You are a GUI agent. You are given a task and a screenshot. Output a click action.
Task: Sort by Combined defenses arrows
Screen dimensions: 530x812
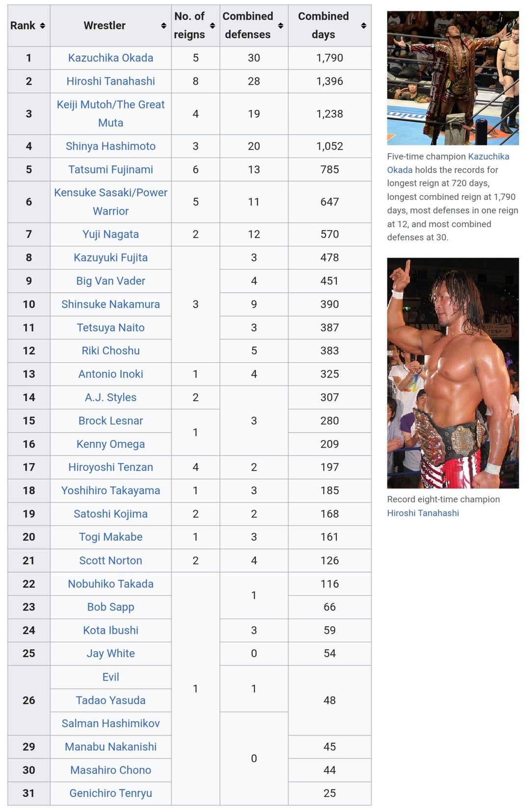pyautogui.click(x=281, y=25)
